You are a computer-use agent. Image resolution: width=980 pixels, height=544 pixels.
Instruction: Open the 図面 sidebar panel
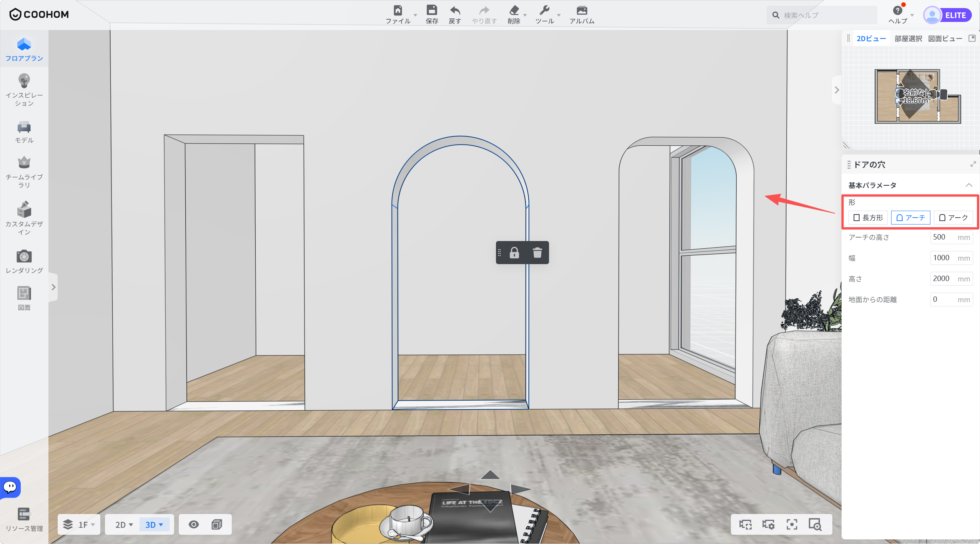pyautogui.click(x=24, y=298)
